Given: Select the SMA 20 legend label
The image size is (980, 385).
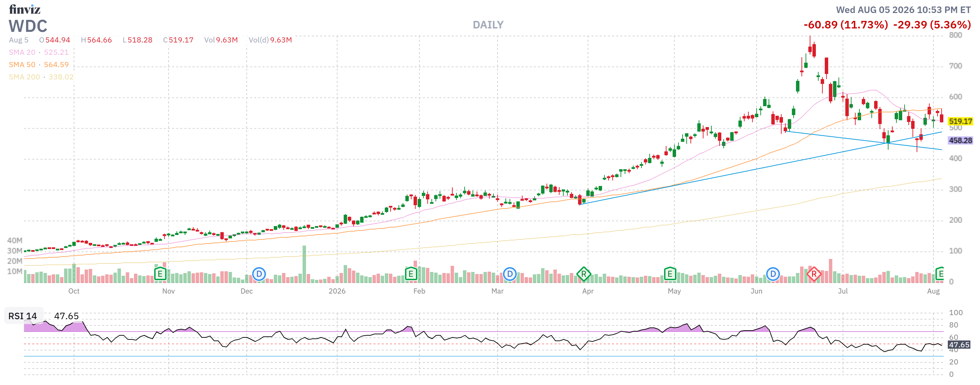Looking at the screenshot, I should 22,52.
